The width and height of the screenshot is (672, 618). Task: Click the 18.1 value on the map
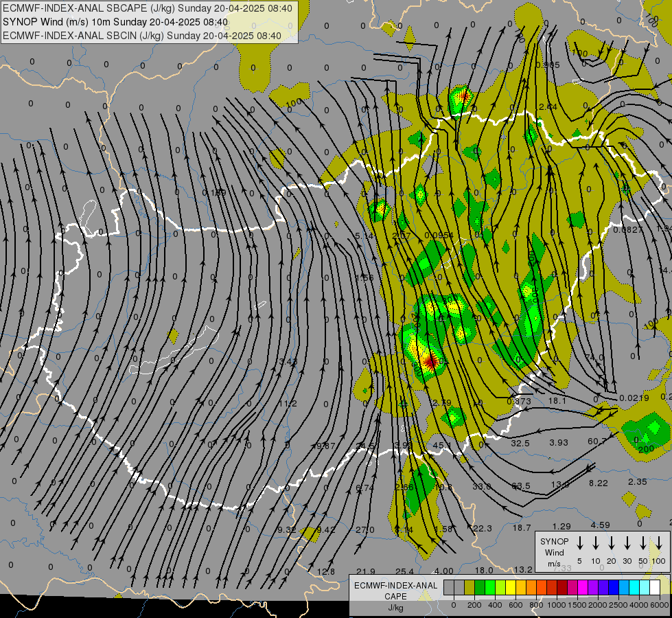[557, 401]
